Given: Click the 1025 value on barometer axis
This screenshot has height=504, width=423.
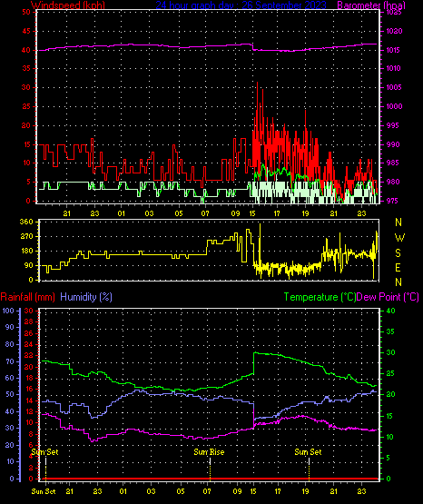Looking at the screenshot, I should click(x=394, y=13).
